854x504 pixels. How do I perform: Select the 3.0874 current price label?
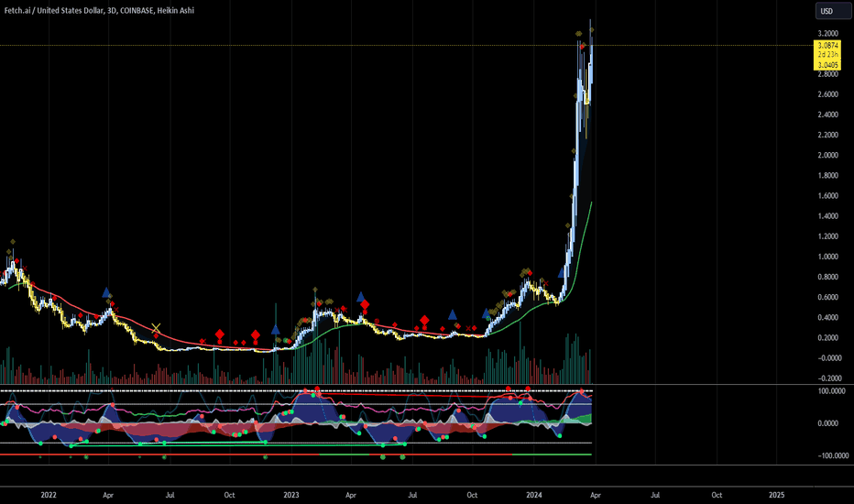(x=827, y=45)
